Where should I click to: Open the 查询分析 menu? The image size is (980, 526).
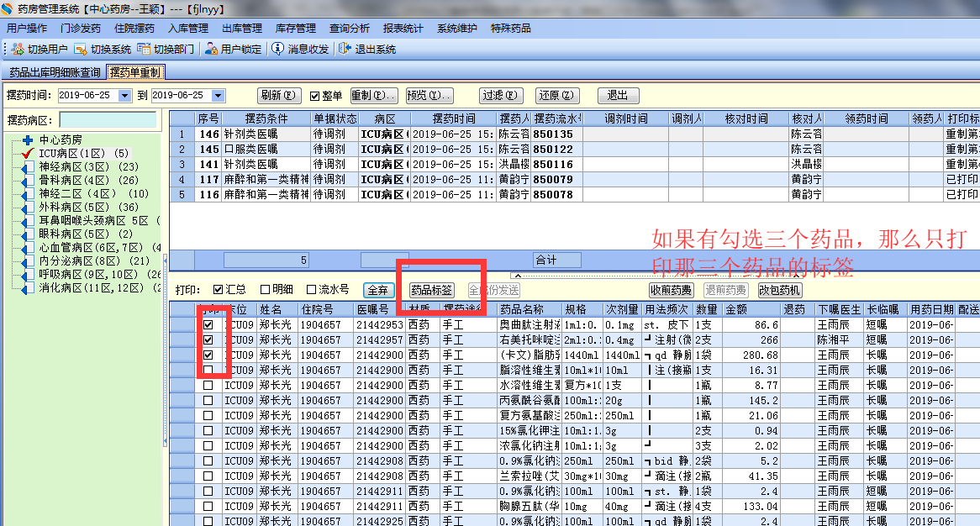350,28
